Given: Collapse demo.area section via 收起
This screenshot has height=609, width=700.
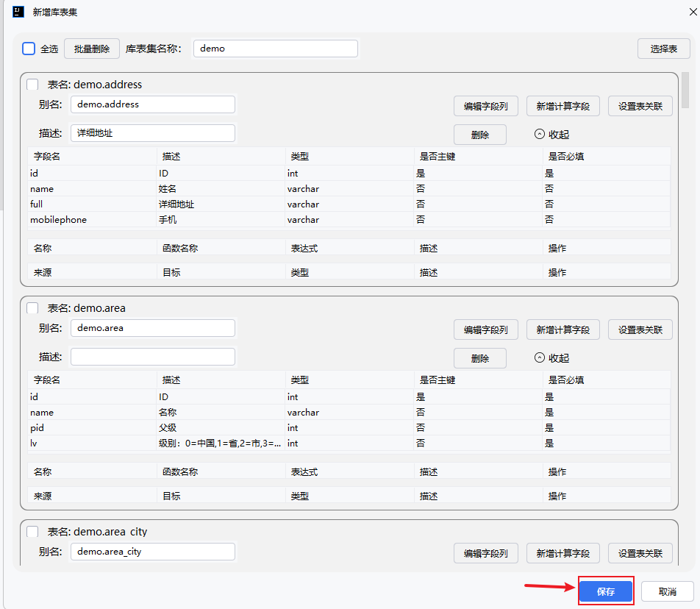Looking at the screenshot, I should tap(551, 358).
